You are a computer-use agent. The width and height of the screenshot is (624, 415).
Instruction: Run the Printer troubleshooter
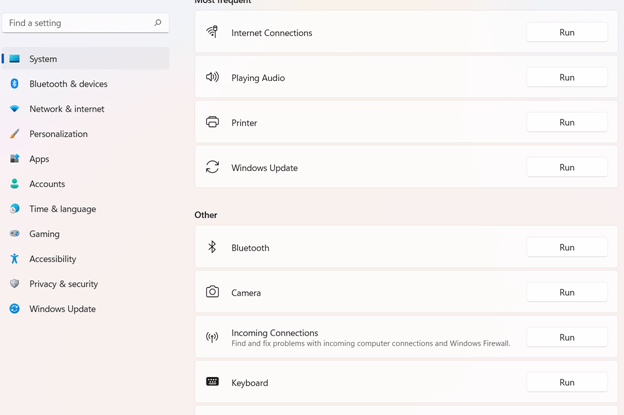[566, 123]
